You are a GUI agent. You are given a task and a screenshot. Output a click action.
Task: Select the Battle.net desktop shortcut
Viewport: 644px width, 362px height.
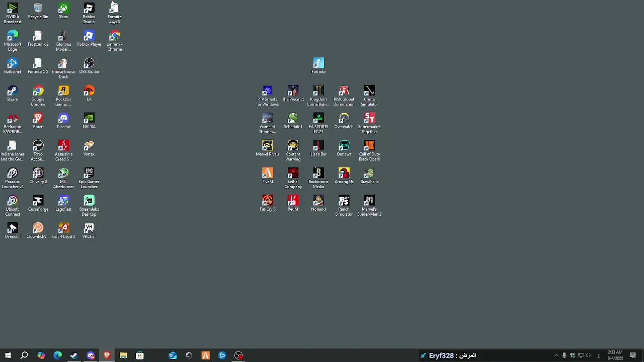(x=13, y=66)
